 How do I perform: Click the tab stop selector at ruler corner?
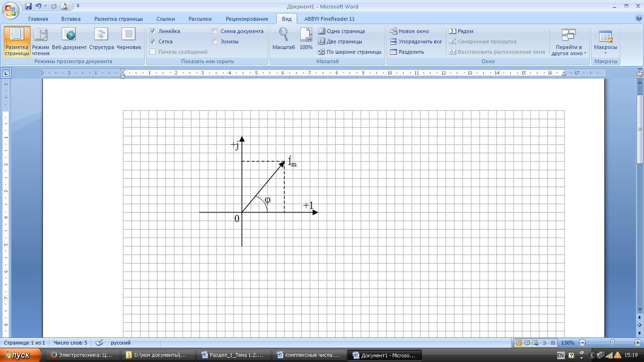click(6, 73)
